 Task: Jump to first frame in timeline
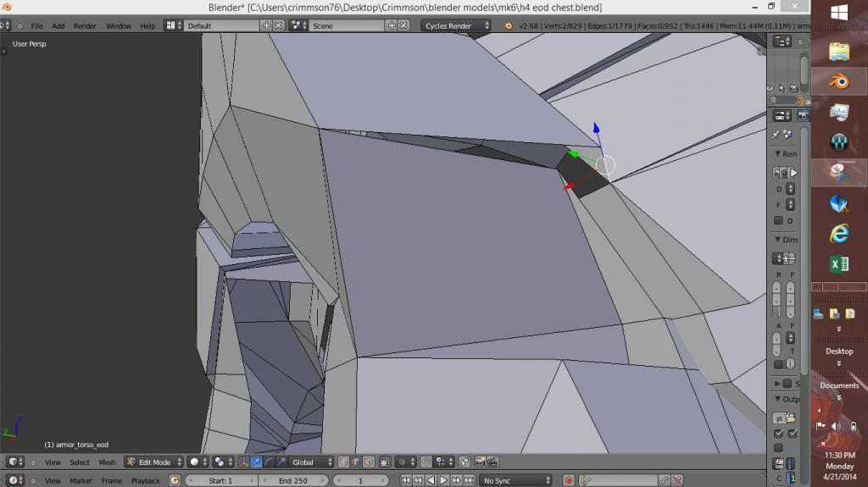405,481
